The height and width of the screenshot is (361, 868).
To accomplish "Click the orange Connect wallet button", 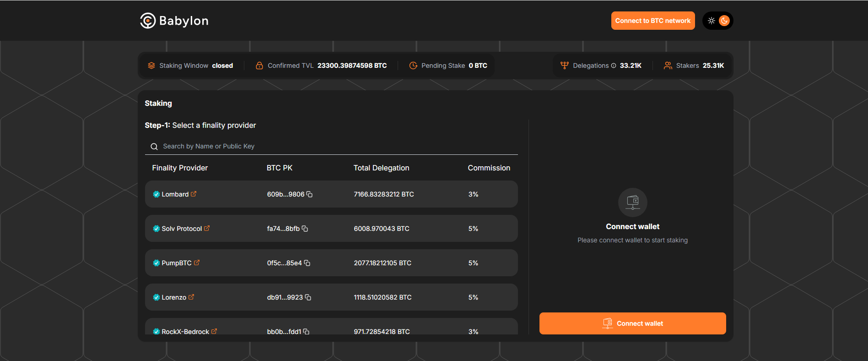I will (633, 323).
